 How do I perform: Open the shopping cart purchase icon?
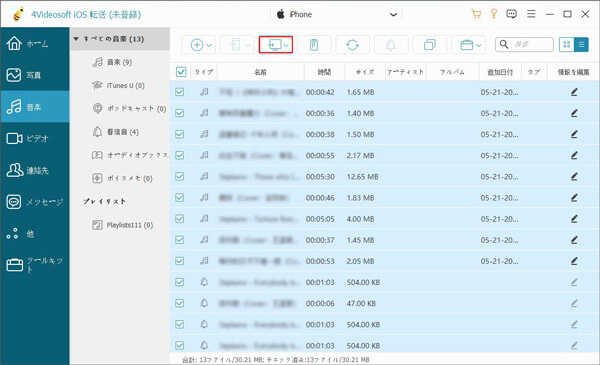point(476,14)
